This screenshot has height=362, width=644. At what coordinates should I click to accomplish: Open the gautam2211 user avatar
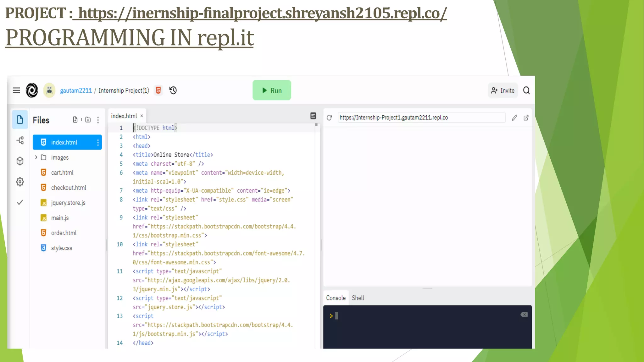click(49, 90)
